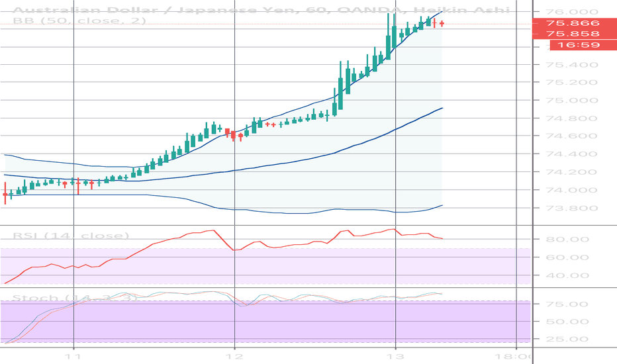Screen dimensions: 617x364
Task: Click the last red Heikin Ashi candle
Action: pos(442,23)
